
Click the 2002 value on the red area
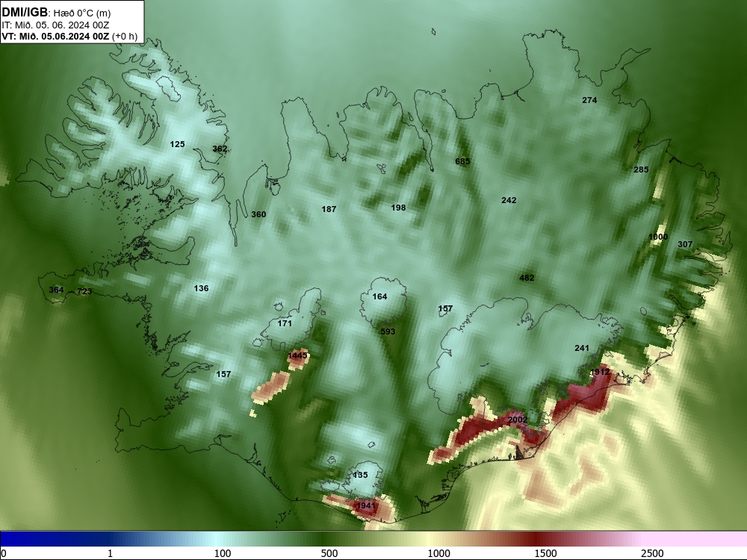pos(518,420)
